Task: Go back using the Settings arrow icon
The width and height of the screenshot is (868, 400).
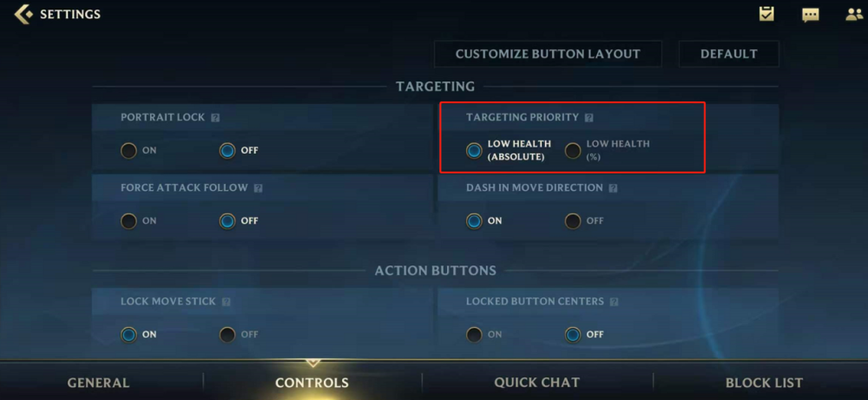Action: (23, 15)
